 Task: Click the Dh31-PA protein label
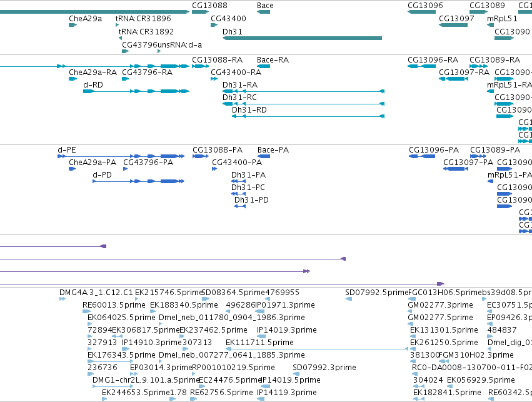click(248, 175)
